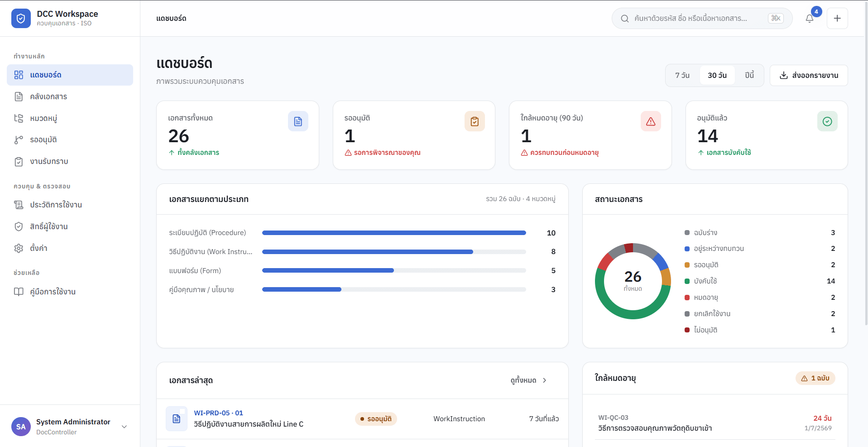The height and width of the screenshot is (447, 868).
Task: Open คลังเอกสาร in the sidebar
Action: 70,96
